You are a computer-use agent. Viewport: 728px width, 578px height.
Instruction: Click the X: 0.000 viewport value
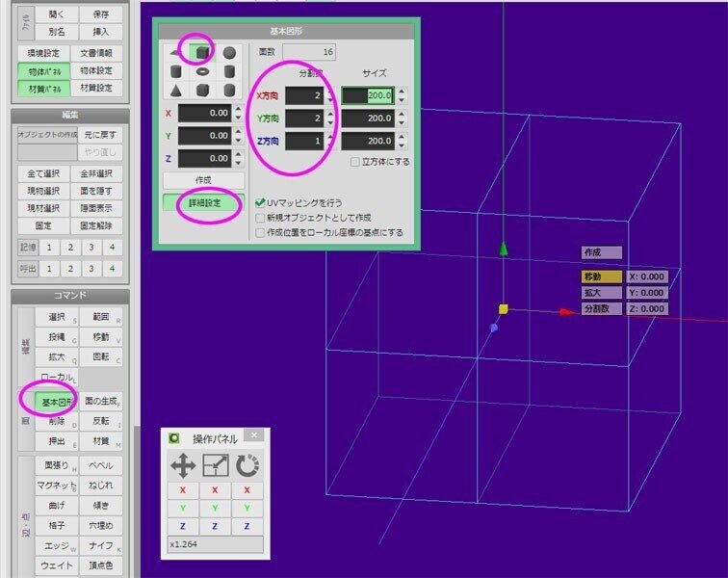[647, 276]
